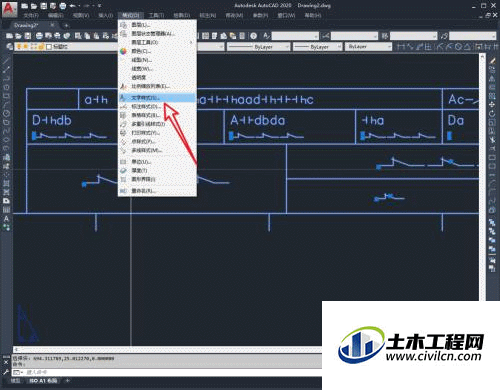Toggle layer lock padlock icon
This screenshot has width=500, height=390.
coord(41,46)
